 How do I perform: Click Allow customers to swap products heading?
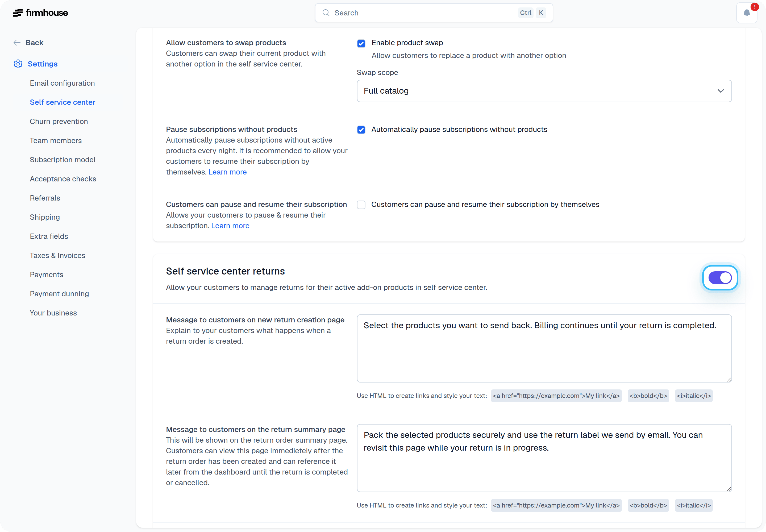coord(226,43)
